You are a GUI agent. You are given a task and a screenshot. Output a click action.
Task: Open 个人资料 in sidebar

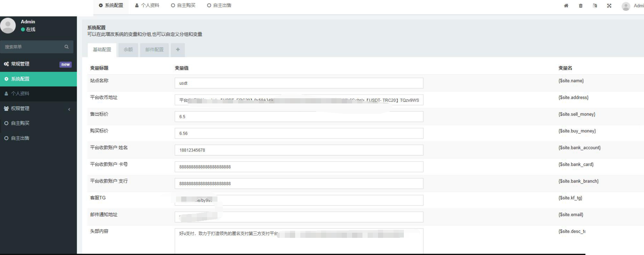(38, 93)
